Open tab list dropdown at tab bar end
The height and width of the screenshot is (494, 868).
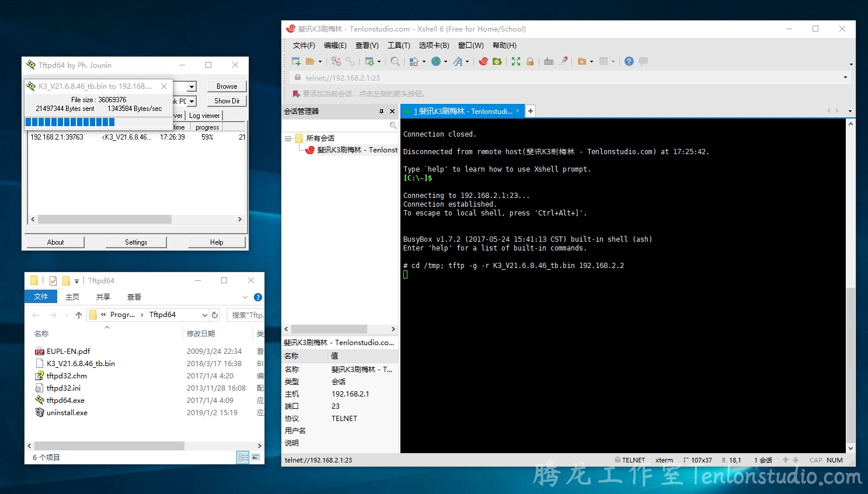[x=850, y=111]
